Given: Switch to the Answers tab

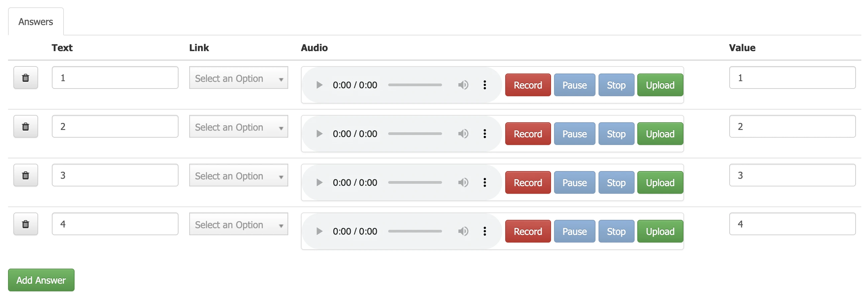Looking at the screenshot, I should click(35, 21).
